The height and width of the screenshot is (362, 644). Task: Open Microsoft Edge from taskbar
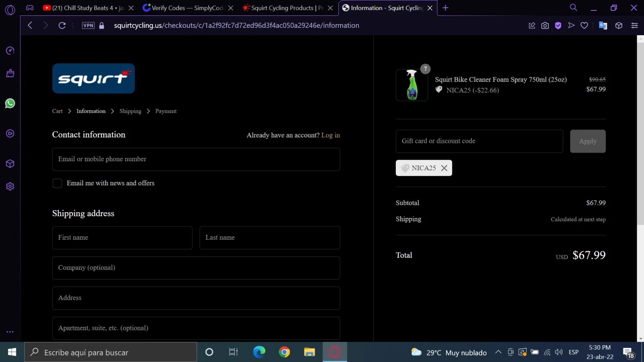point(259,352)
